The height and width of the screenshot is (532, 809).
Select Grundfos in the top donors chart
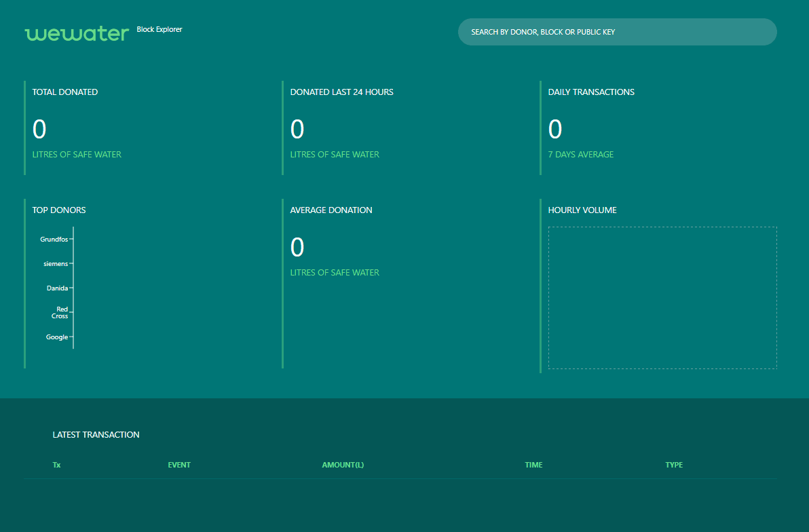pos(54,240)
